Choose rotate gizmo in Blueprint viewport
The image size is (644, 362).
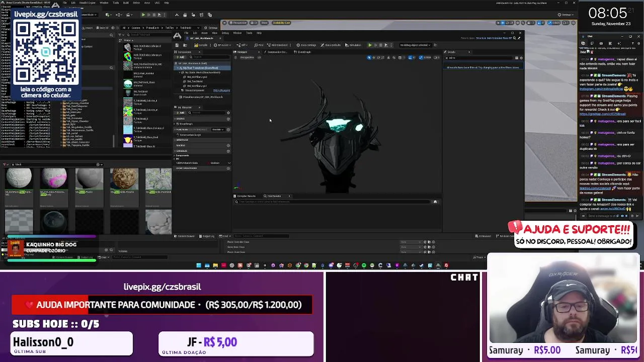(378, 57)
